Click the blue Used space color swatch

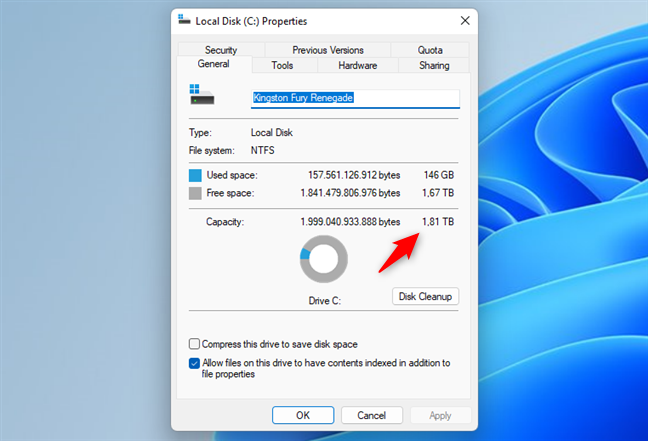195,175
